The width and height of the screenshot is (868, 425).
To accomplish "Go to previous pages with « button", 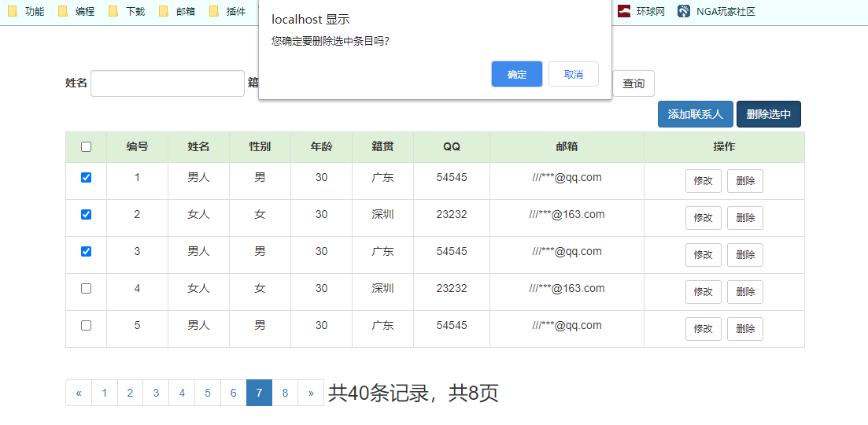I will [79, 393].
